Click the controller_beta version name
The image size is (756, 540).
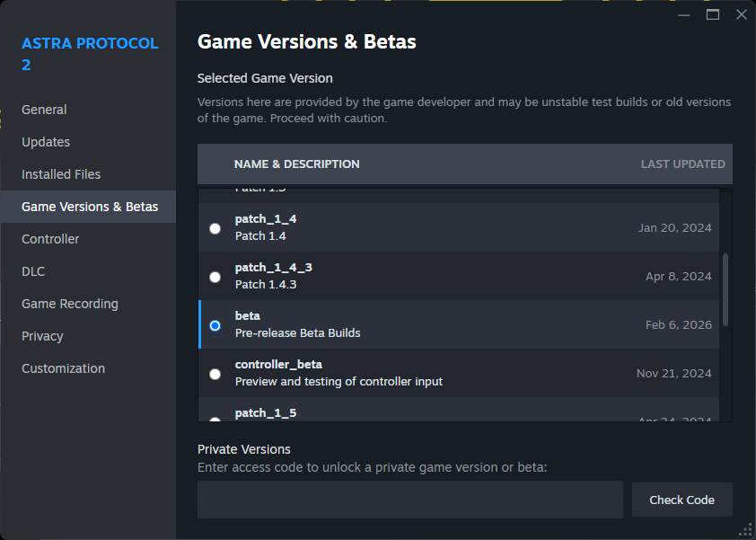(x=278, y=365)
